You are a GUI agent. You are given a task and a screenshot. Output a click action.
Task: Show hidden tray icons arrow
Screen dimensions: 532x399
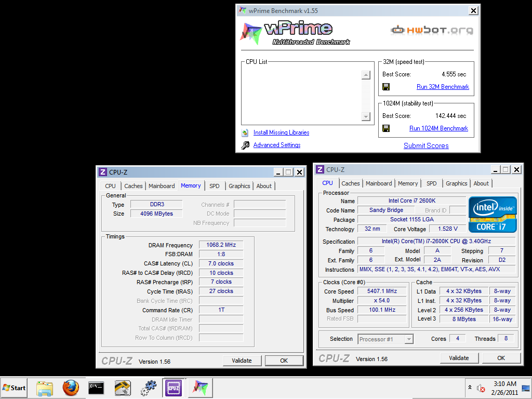(470, 387)
